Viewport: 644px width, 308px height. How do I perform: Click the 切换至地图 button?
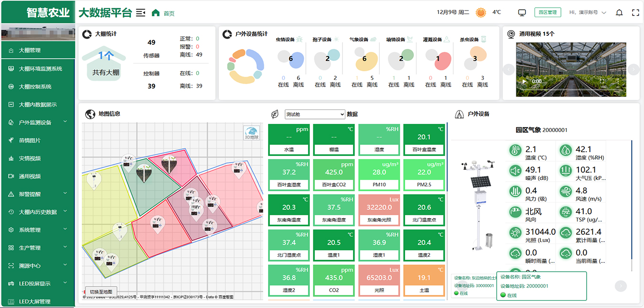pyautogui.click(x=101, y=292)
